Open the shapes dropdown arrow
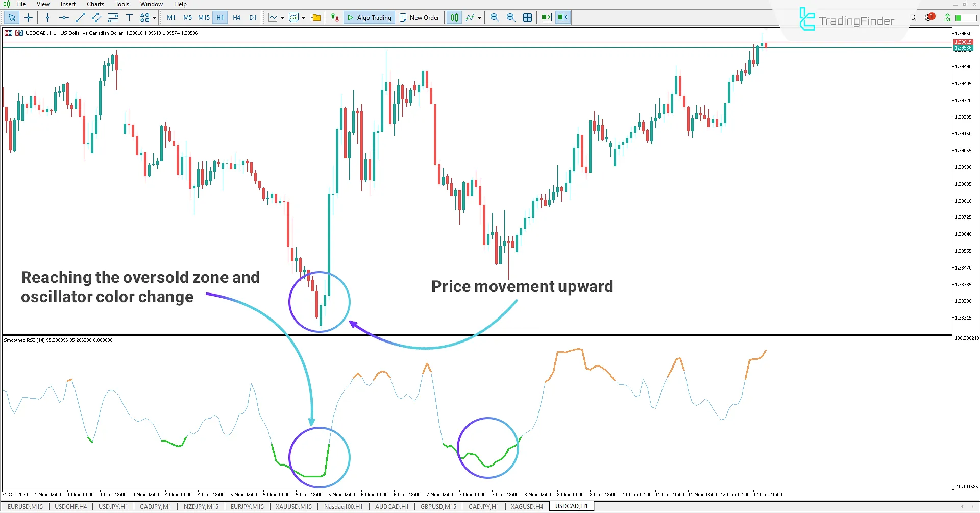Image resolution: width=980 pixels, height=513 pixels. coord(153,17)
